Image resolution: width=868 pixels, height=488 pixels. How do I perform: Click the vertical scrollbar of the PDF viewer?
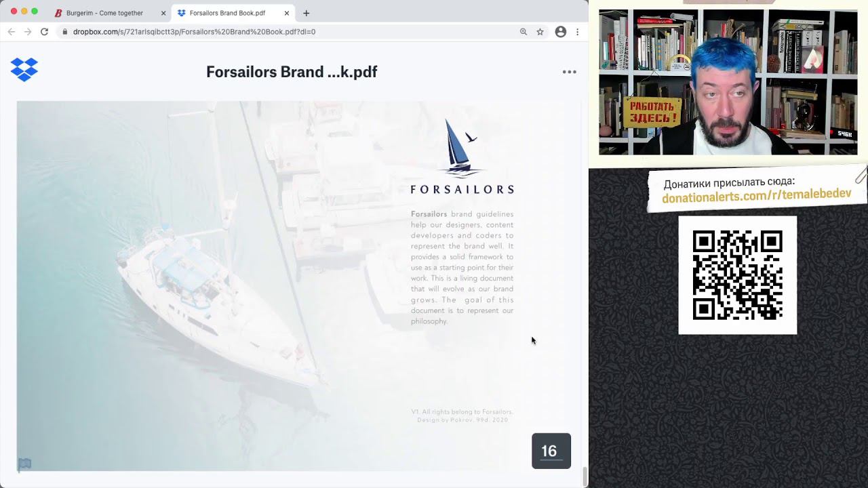tap(585, 476)
